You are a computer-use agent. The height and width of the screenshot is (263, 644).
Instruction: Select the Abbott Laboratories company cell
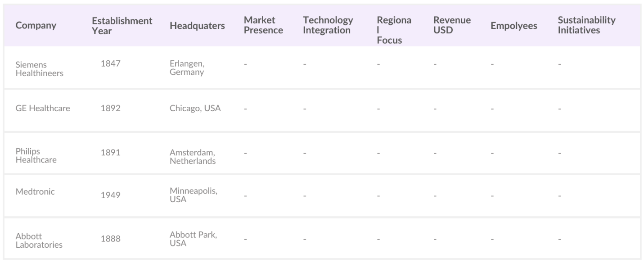39,240
